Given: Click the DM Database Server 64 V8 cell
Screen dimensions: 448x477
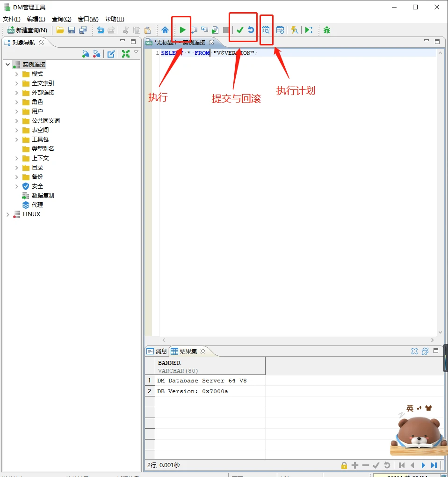Looking at the screenshot, I should (x=202, y=381).
